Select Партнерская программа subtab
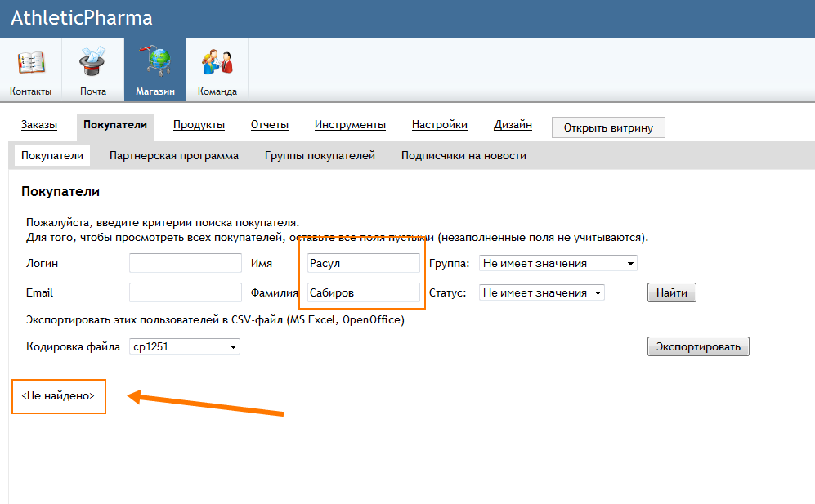The height and width of the screenshot is (504, 815). pos(173,155)
